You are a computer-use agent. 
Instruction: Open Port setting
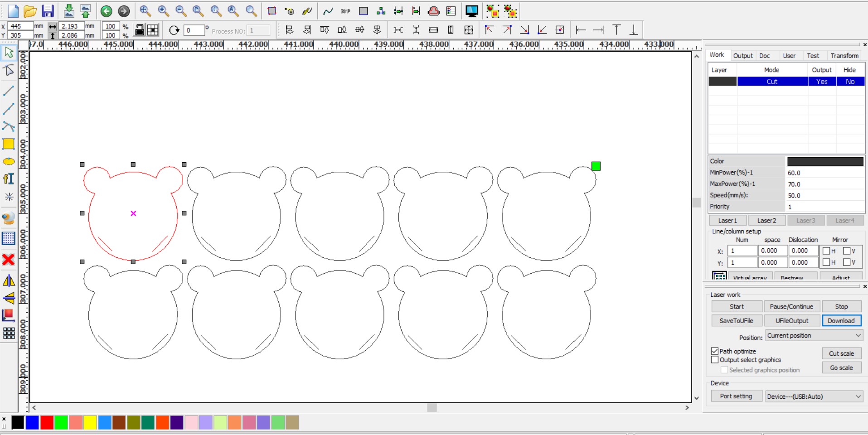click(x=736, y=396)
